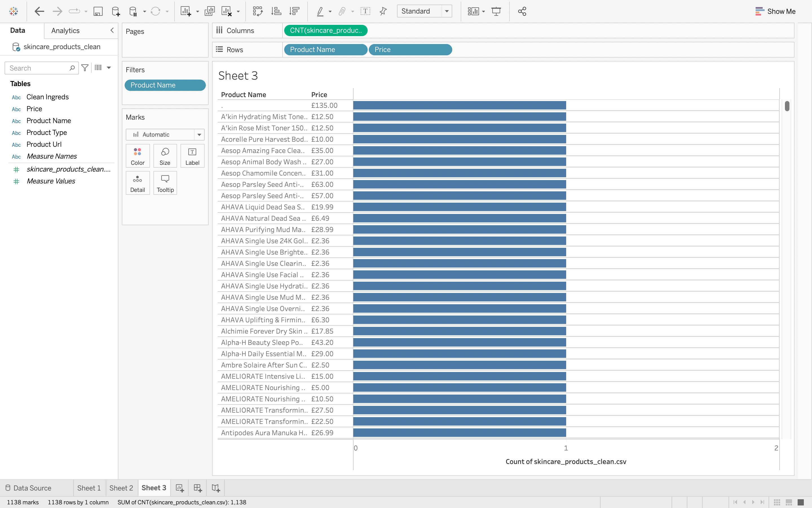Open the Data Source tab

[28, 488]
